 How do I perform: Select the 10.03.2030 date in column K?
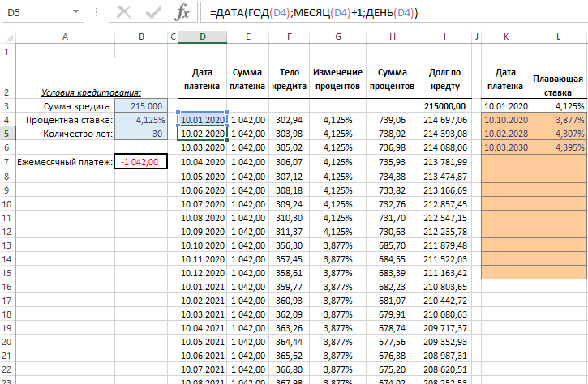506,147
